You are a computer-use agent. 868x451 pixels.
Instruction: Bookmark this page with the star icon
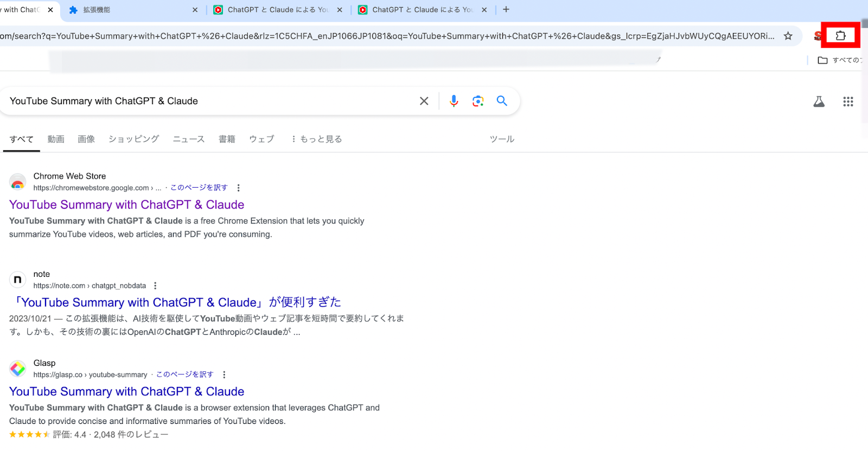point(788,36)
